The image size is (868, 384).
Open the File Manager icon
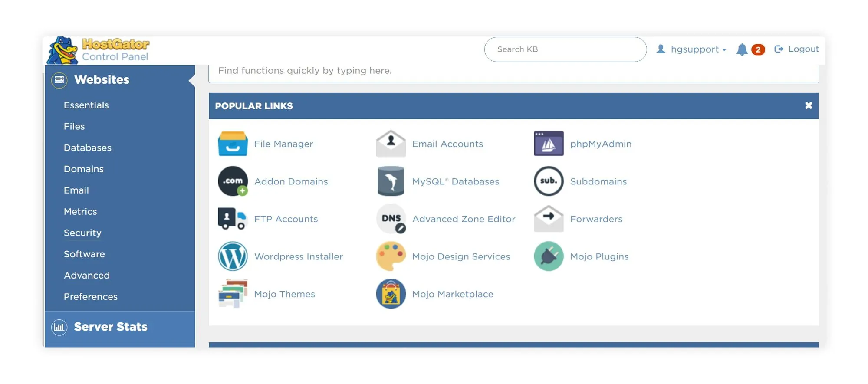coord(233,144)
